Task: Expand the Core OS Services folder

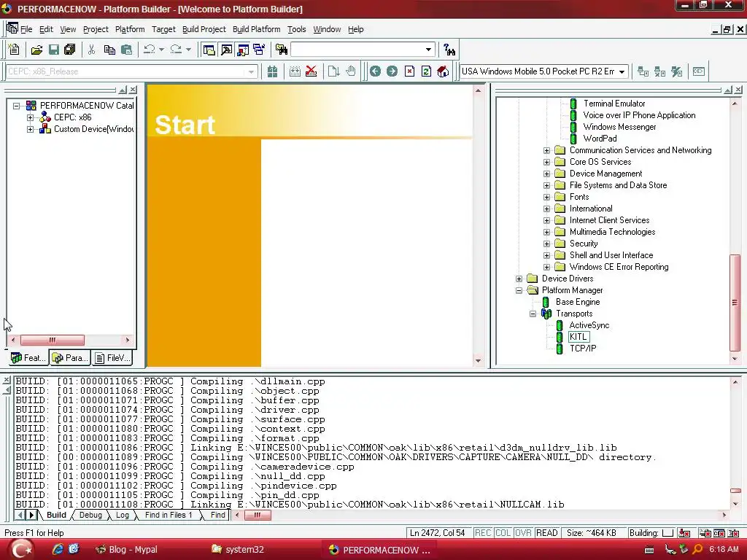Action: tap(546, 162)
